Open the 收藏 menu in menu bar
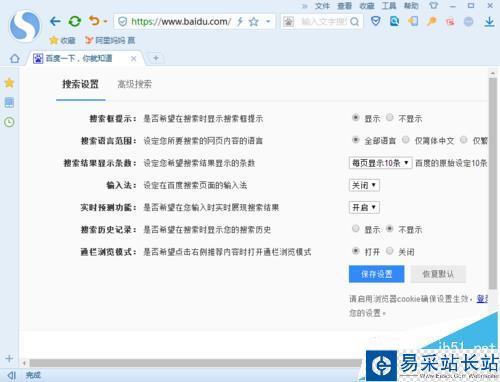The width and height of the screenshot is (500, 382). [x=367, y=6]
